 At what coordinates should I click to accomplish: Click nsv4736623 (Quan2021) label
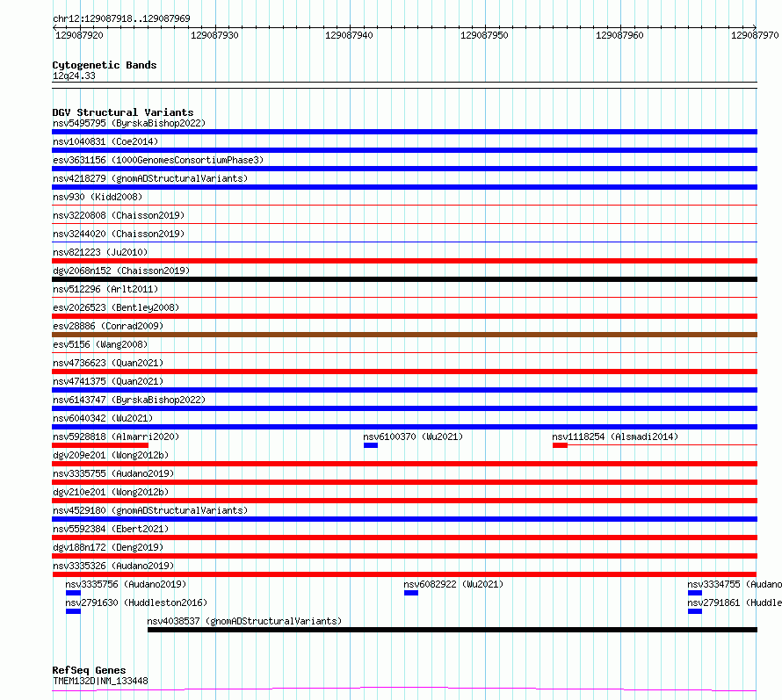point(108,363)
